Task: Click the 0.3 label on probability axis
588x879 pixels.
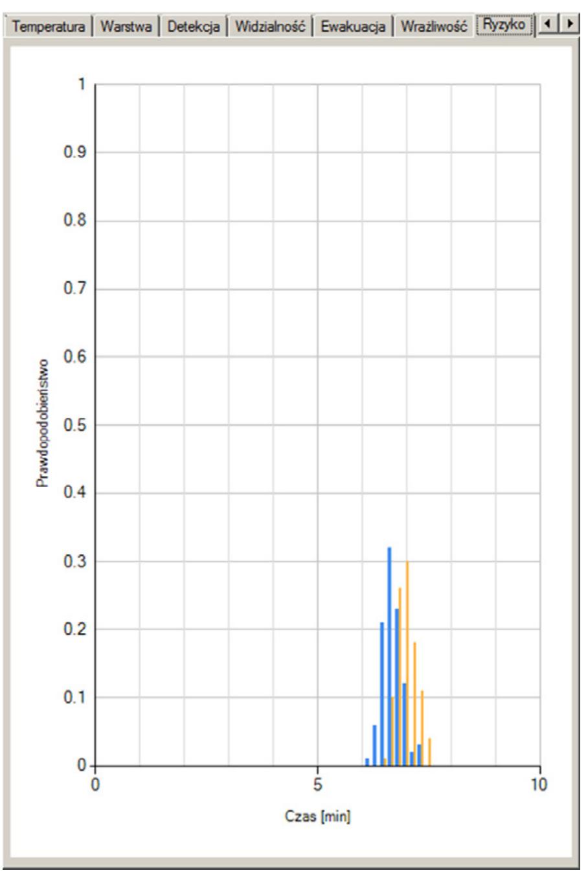Action: [78, 561]
